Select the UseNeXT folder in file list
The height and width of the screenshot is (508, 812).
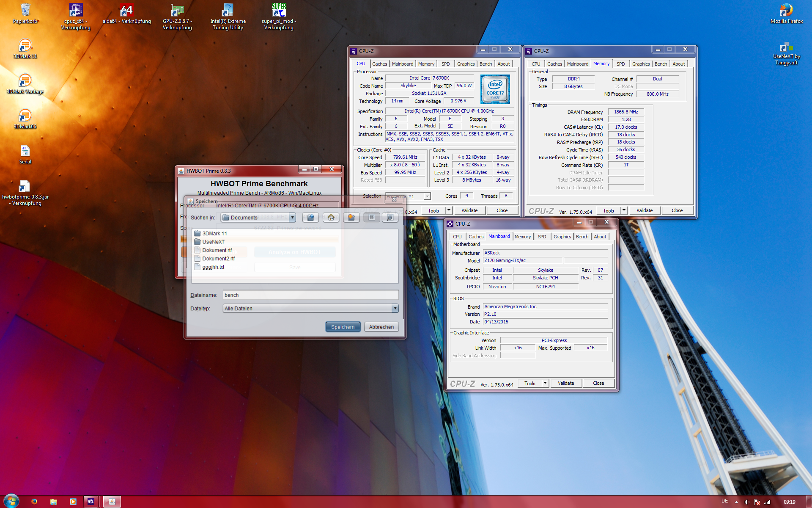[x=209, y=242]
